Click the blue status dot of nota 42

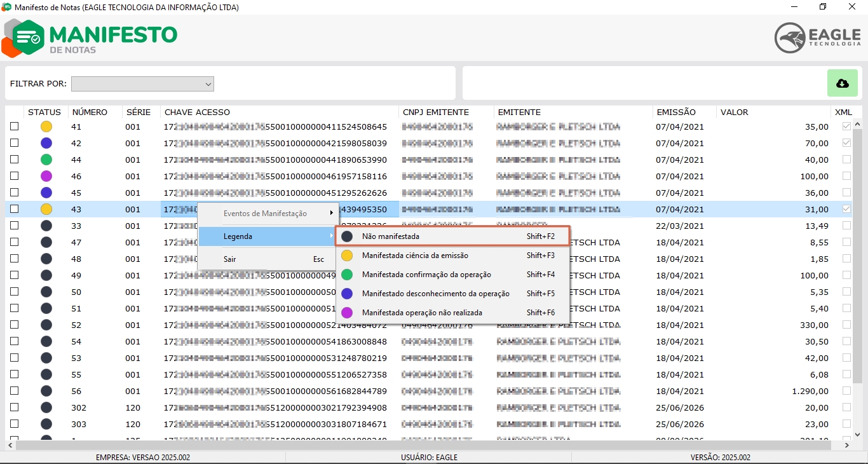(x=46, y=143)
